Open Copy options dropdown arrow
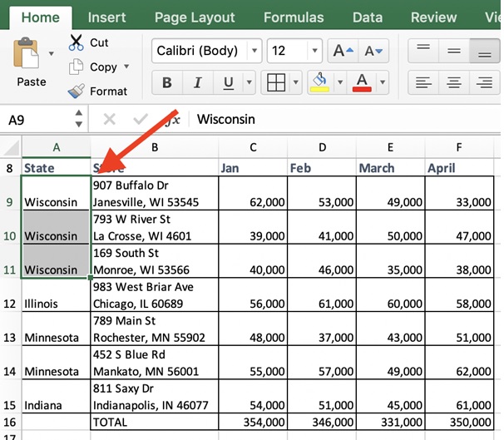504x440 pixels. [126, 67]
